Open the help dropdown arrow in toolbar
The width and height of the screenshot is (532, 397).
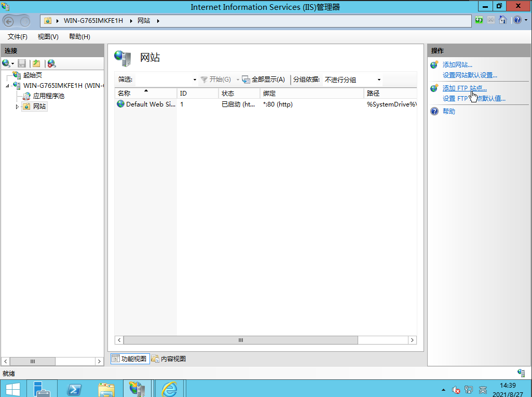click(x=526, y=20)
